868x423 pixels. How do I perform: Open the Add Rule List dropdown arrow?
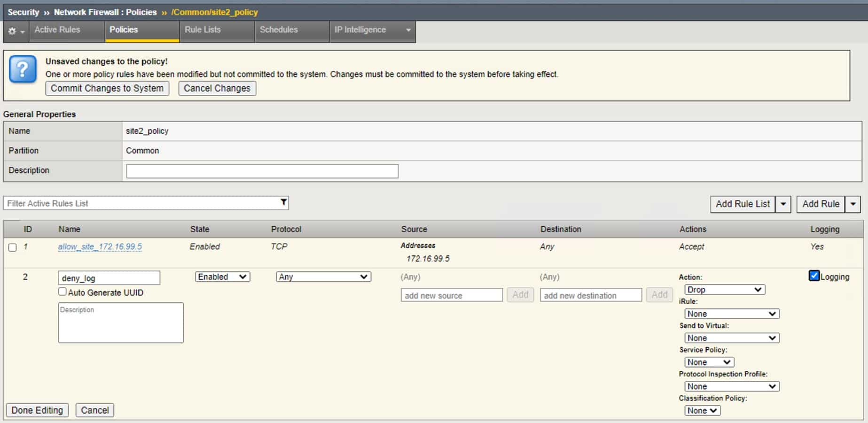click(783, 204)
